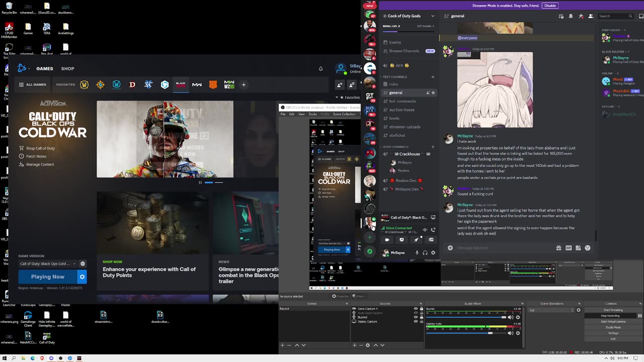Open Discord Explore servers compass icon
Screen dimensions: 644x362
370,251
